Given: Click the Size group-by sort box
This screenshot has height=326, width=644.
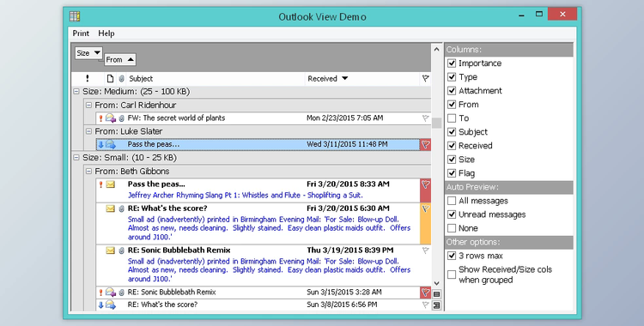Looking at the screenshot, I should (88, 53).
